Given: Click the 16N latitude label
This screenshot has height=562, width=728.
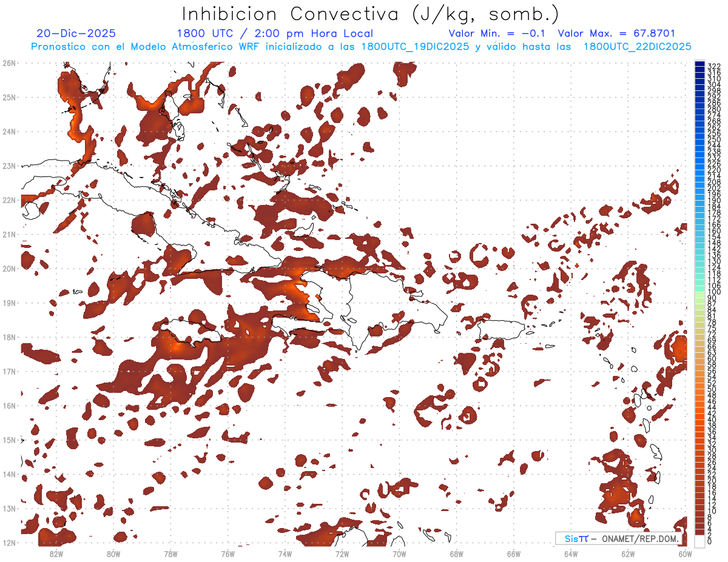Looking at the screenshot, I should [9, 406].
